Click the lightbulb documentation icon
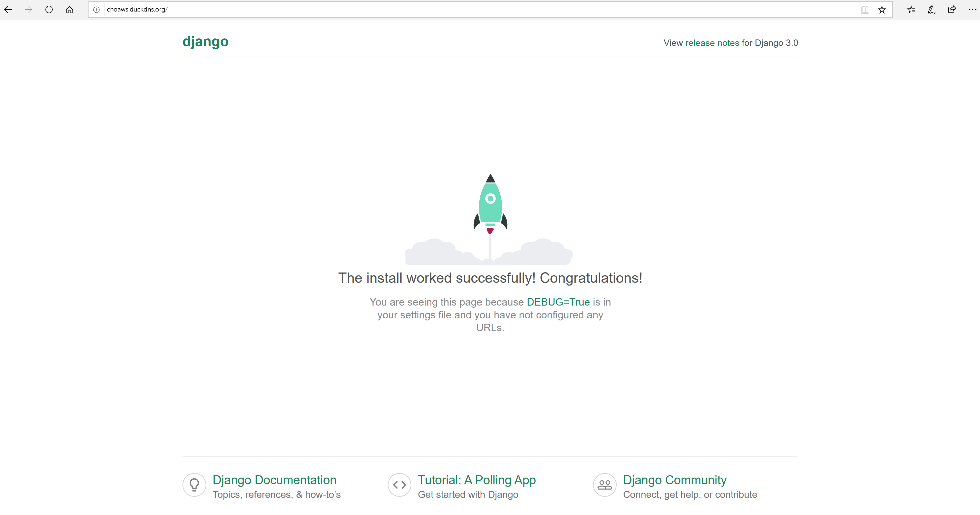 195,484
